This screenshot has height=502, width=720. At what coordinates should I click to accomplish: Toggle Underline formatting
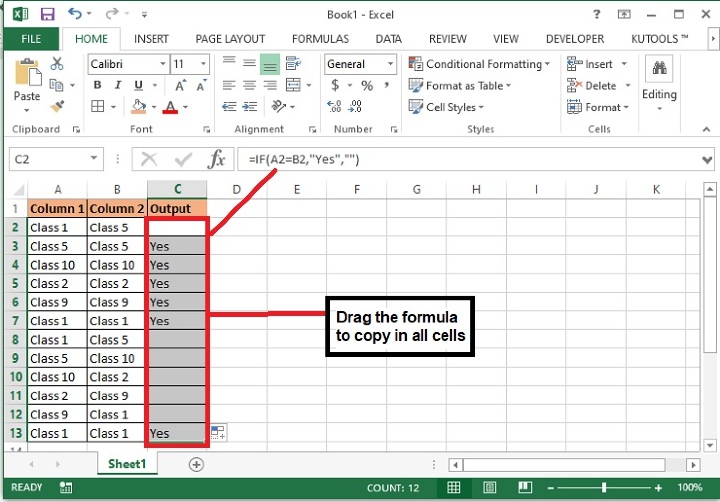pos(138,85)
